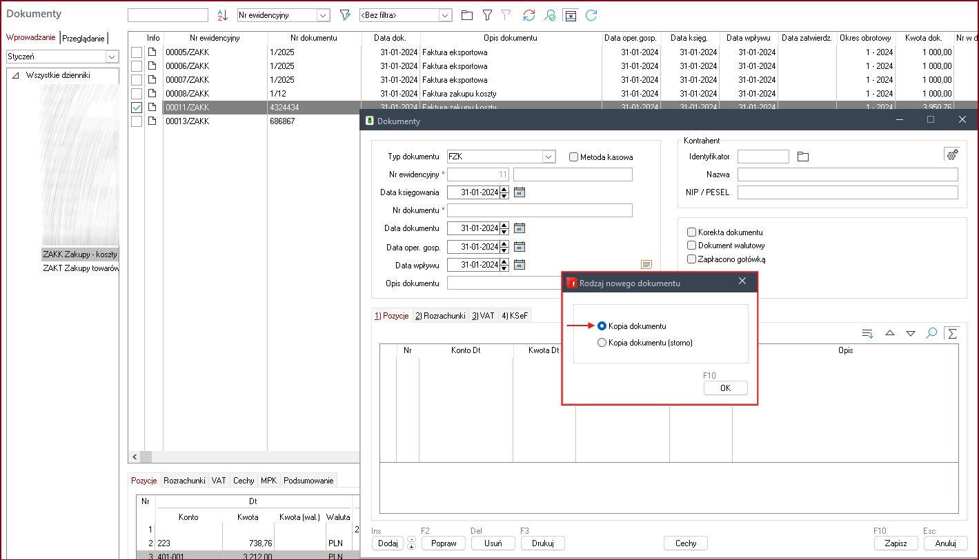Image resolution: width=979 pixels, height=560 pixels.
Task: Click the Nr dokumentu input field
Action: coord(540,210)
